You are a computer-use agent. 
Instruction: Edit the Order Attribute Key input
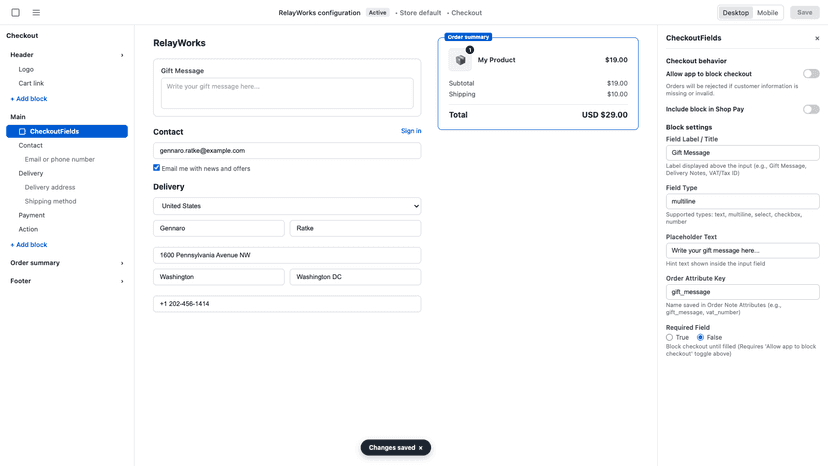742,292
